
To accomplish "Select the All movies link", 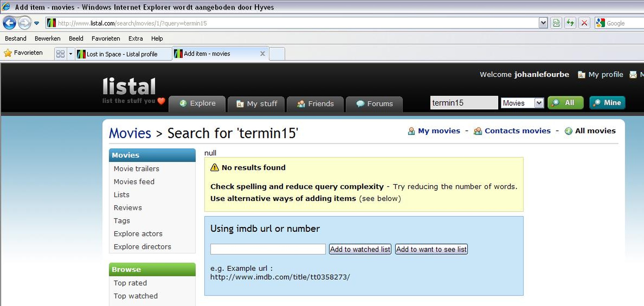I will pyautogui.click(x=595, y=131).
